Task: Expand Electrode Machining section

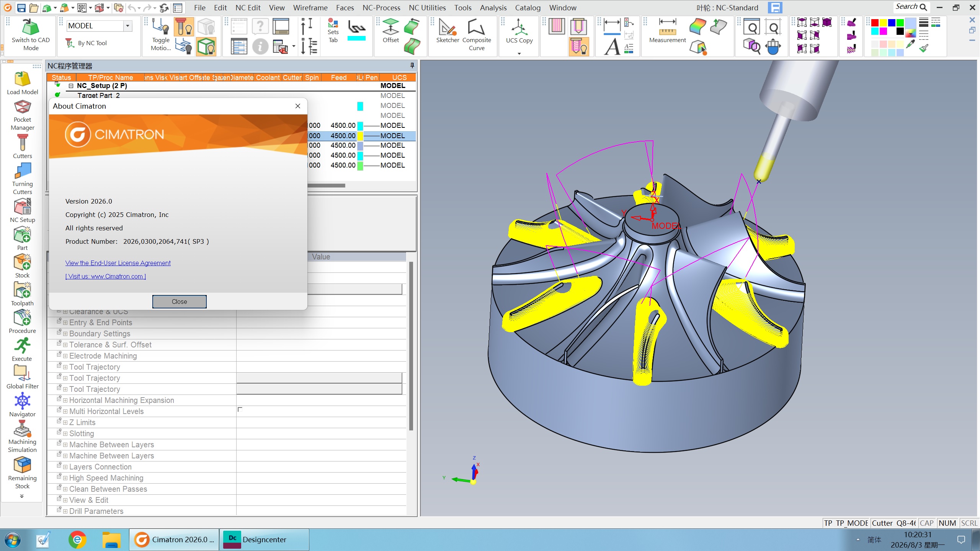Action: point(65,356)
